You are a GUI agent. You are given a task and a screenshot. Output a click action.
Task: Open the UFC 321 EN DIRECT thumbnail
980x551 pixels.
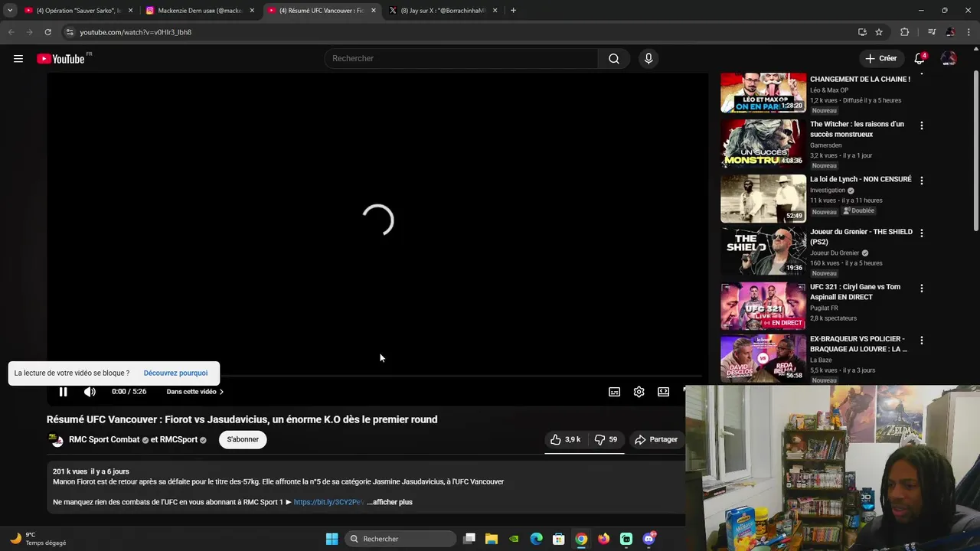(763, 305)
